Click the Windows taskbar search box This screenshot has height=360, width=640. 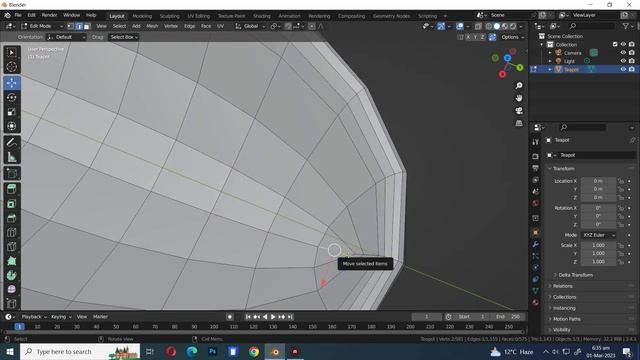[80, 351]
